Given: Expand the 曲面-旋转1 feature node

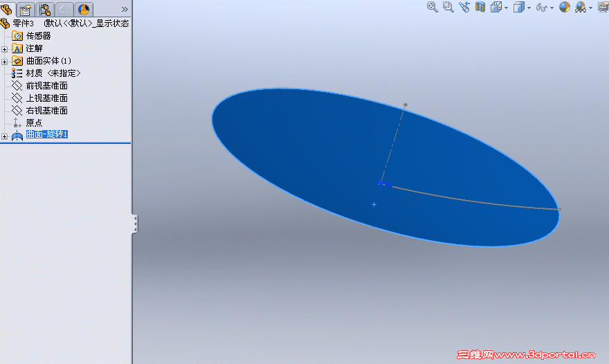Looking at the screenshot, I should pyautogui.click(x=4, y=136).
